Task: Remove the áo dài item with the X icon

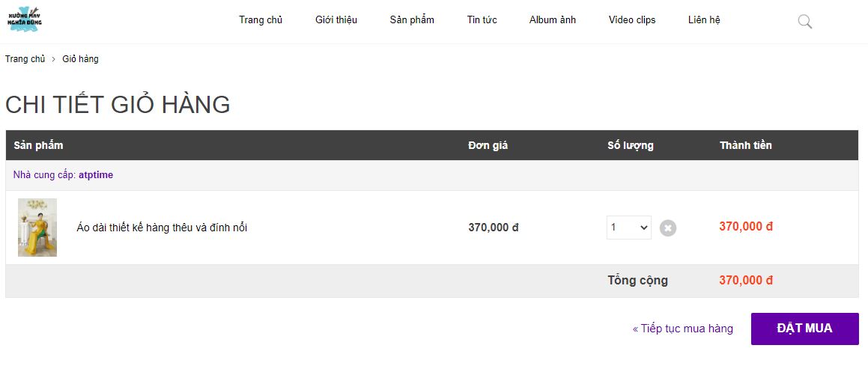Action: pos(668,228)
